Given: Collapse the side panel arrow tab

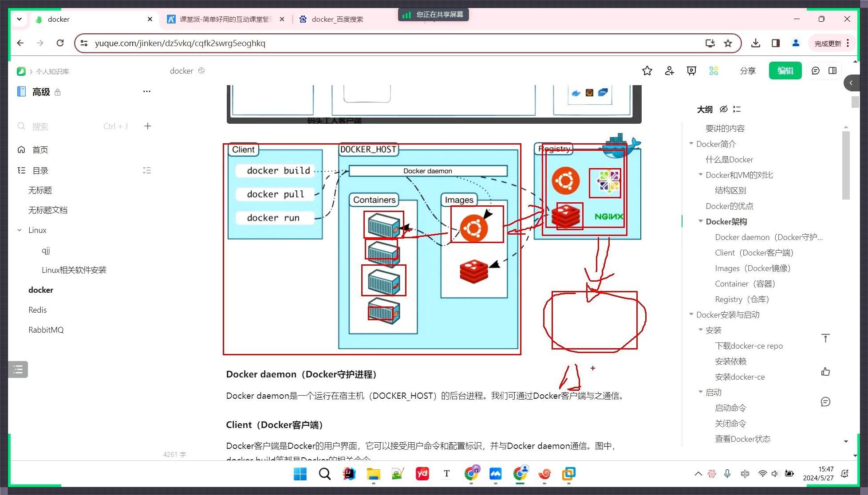Looking at the screenshot, I should click(851, 83).
